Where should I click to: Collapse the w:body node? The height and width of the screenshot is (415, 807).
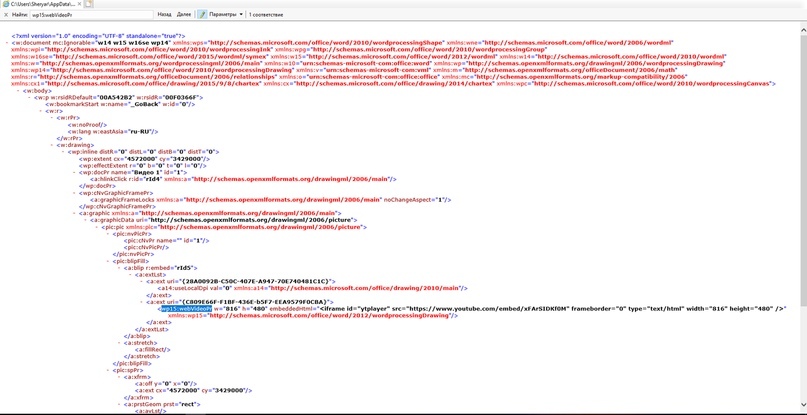[x=21, y=91]
